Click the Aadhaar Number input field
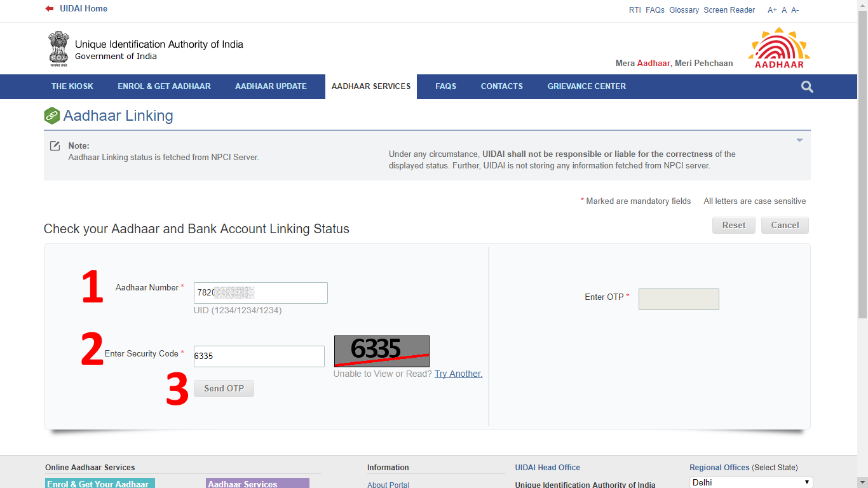868x488 pixels. point(261,293)
